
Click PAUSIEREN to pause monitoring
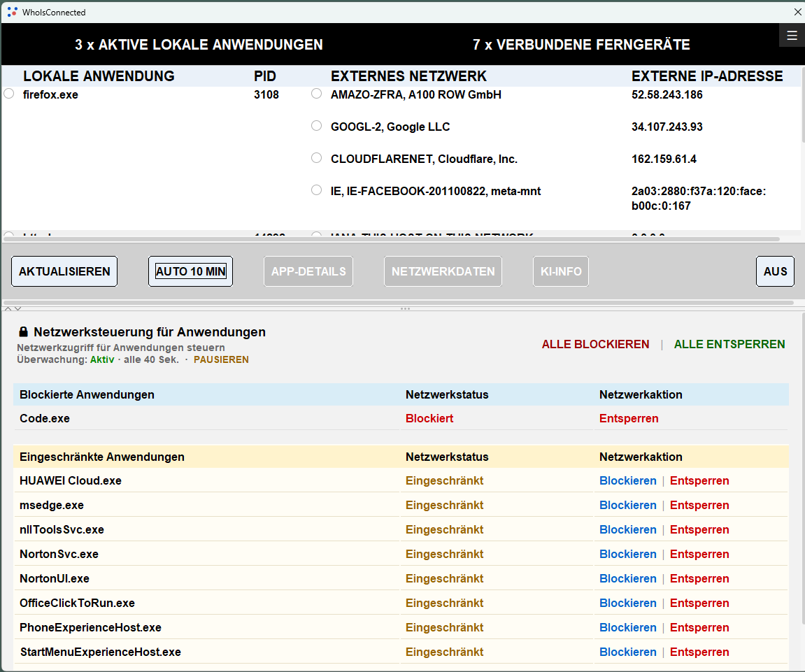(221, 359)
